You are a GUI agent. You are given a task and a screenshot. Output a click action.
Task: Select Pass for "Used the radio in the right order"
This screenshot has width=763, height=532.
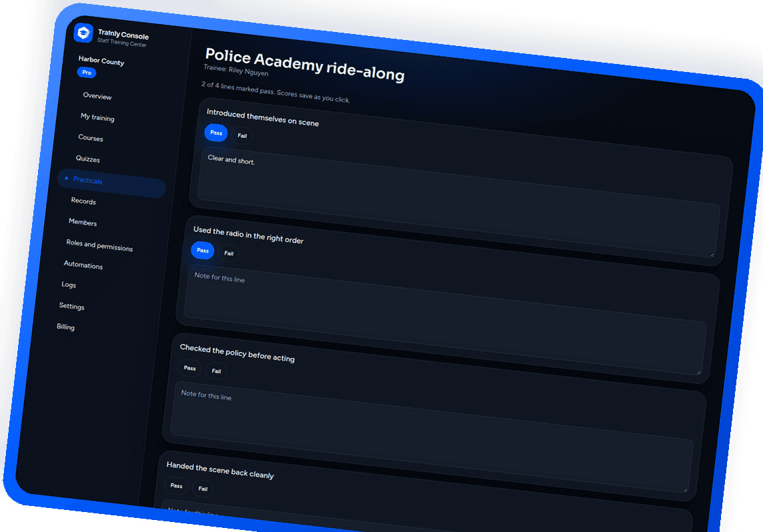[x=203, y=250]
